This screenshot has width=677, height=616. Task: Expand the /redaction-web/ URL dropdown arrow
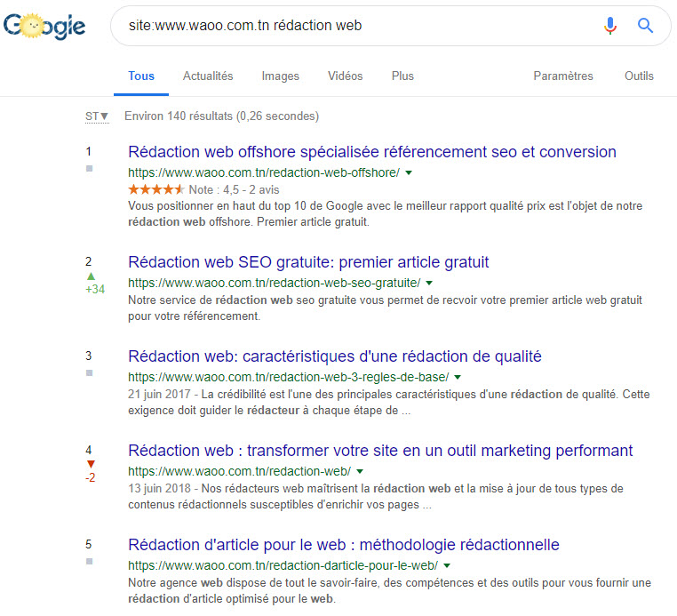360,471
